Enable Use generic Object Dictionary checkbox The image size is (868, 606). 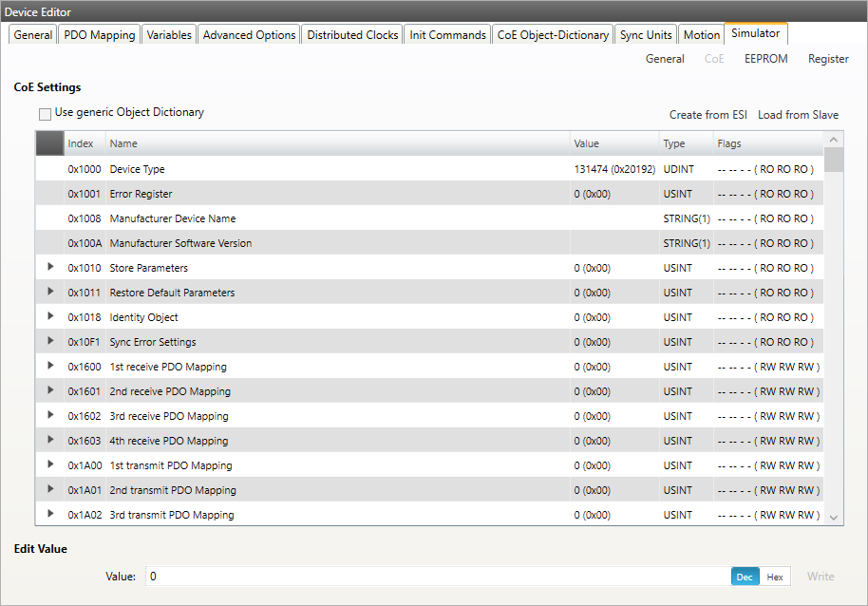[x=46, y=113]
